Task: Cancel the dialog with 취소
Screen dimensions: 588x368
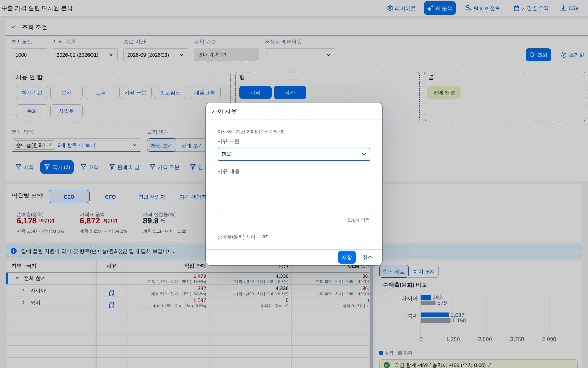Action: click(367, 257)
